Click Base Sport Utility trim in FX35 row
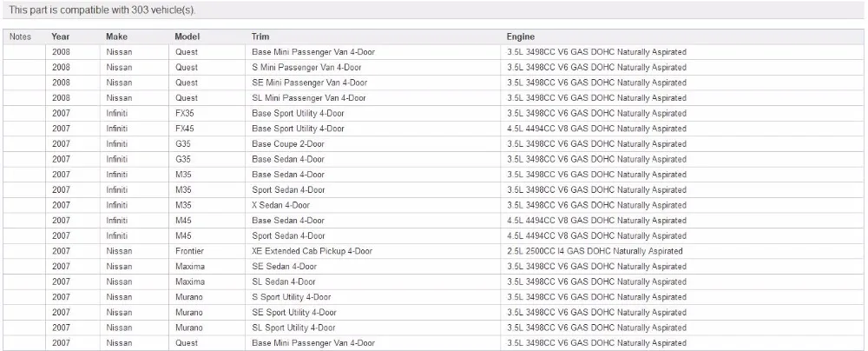868x351 pixels. (x=298, y=113)
